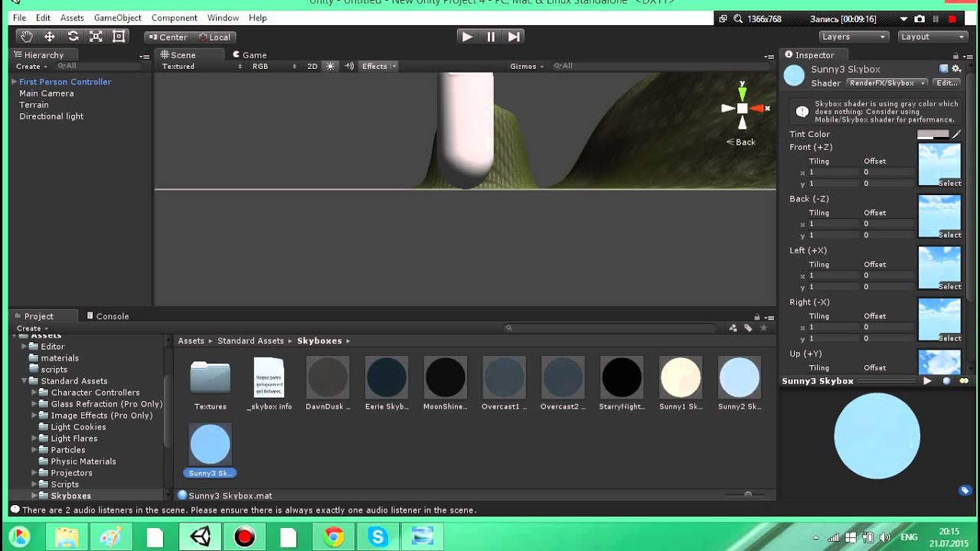Select the Rotate tool
This screenshot has height=551, width=980.
pyautogui.click(x=73, y=36)
